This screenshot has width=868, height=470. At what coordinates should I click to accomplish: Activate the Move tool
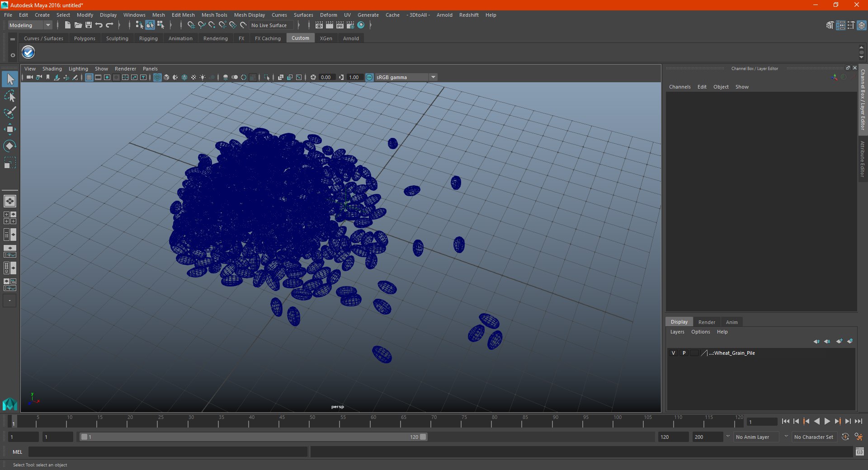click(x=10, y=129)
